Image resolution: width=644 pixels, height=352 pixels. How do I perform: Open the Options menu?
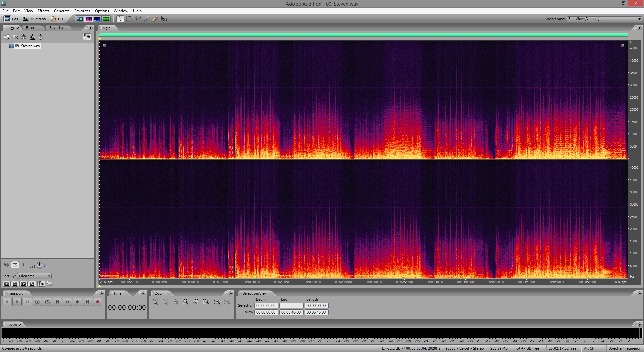click(102, 11)
